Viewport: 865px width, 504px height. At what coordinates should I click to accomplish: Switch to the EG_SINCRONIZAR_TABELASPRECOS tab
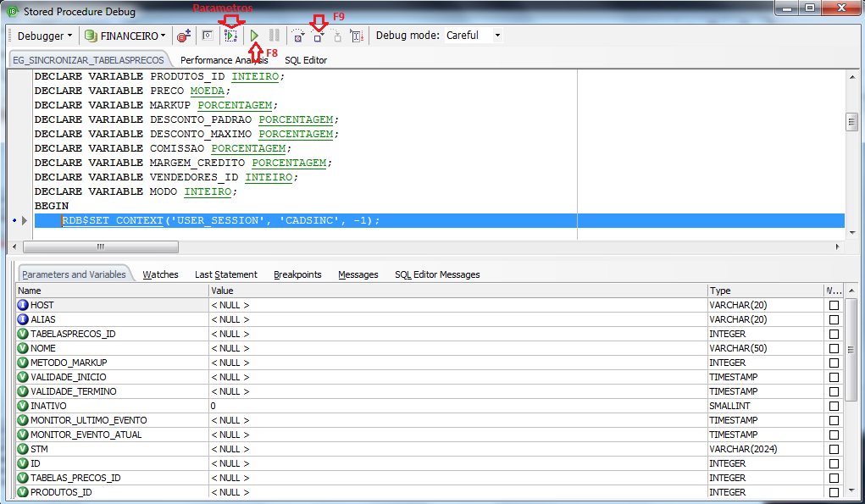[x=88, y=60]
